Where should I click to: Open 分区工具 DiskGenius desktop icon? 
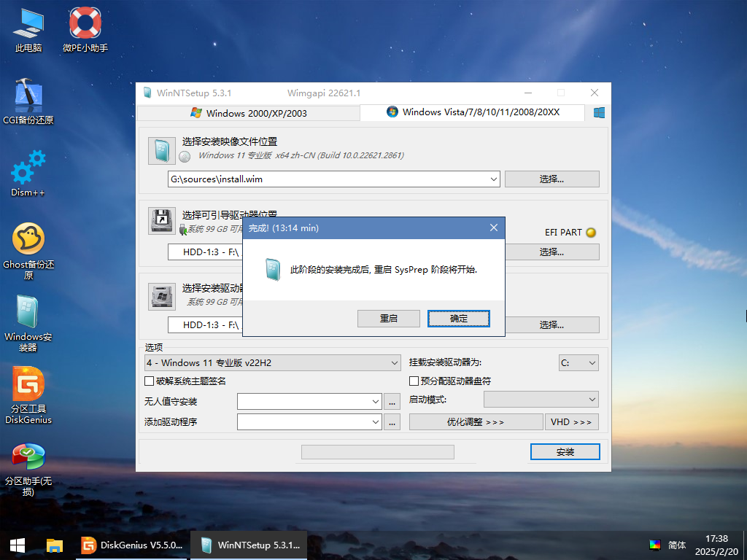click(x=28, y=395)
